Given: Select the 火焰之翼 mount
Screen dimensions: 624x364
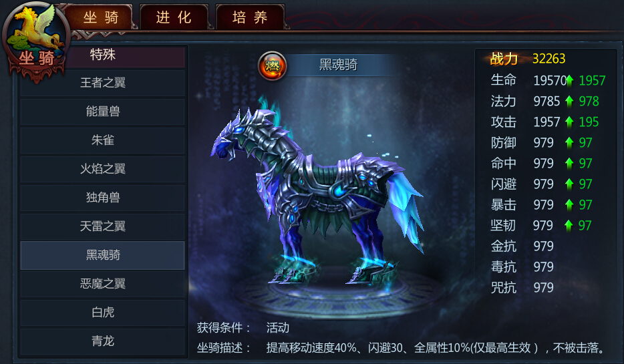Looking at the screenshot, I should tap(103, 169).
